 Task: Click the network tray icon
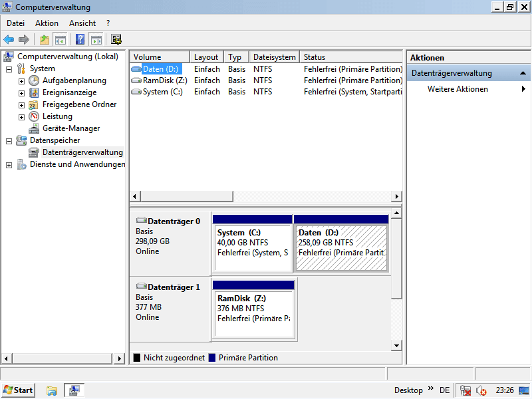[465, 390]
